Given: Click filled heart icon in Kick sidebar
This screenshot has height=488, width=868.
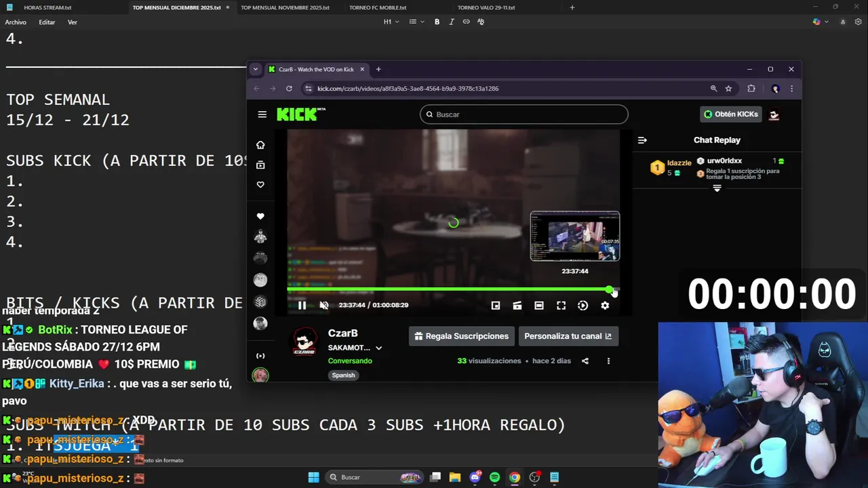Looking at the screenshot, I should pos(260,216).
